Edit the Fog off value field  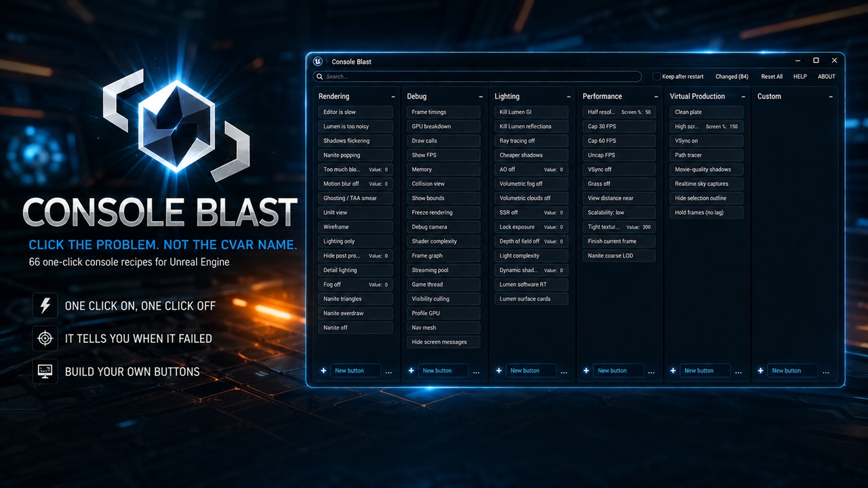pyautogui.click(x=386, y=285)
